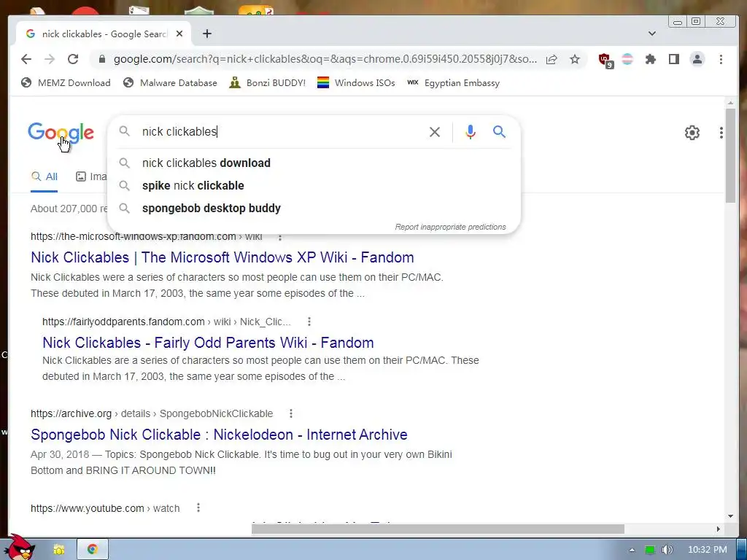The width and height of the screenshot is (747, 560).
Task: Open Windows ISOs bookmark
Action: [x=356, y=83]
